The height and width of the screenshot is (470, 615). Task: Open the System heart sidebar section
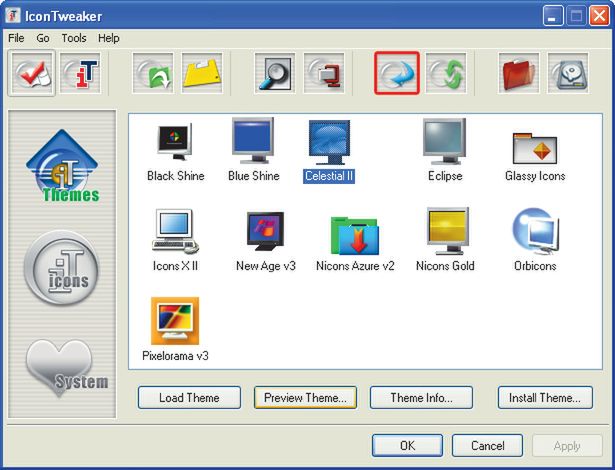pyautogui.click(x=66, y=368)
